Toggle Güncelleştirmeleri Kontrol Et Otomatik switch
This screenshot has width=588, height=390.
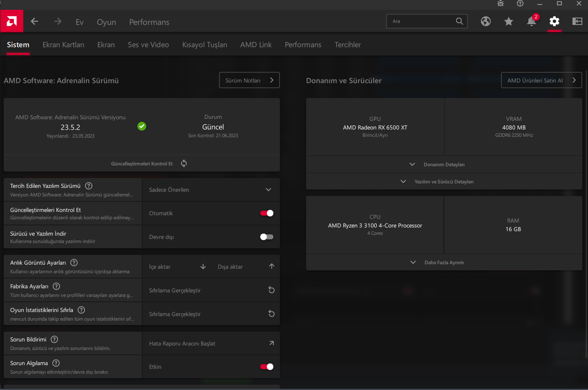267,213
